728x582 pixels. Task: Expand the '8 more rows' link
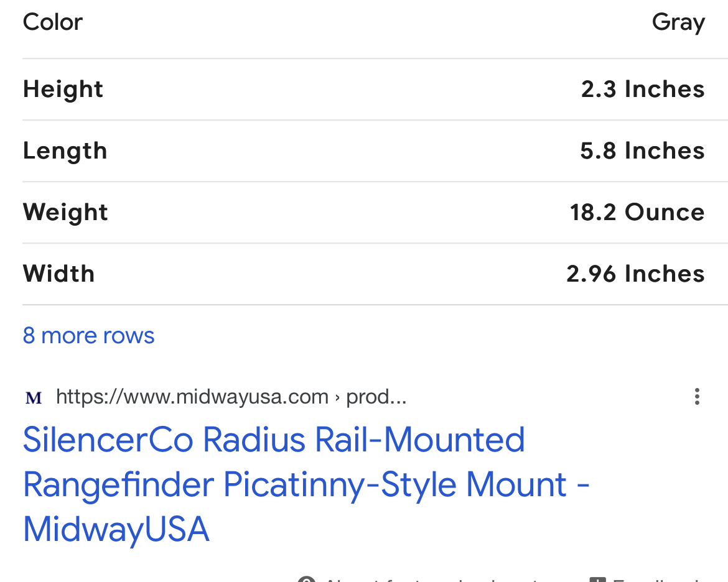pos(88,336)
